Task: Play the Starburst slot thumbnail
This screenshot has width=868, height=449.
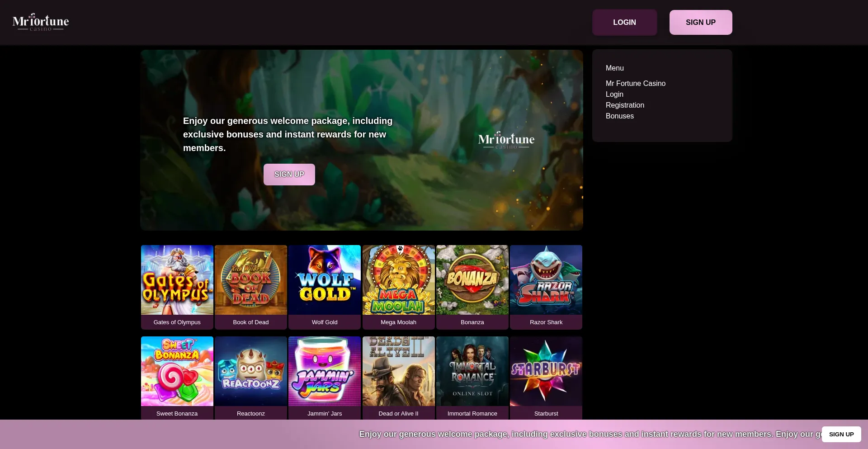Action: 546,371
